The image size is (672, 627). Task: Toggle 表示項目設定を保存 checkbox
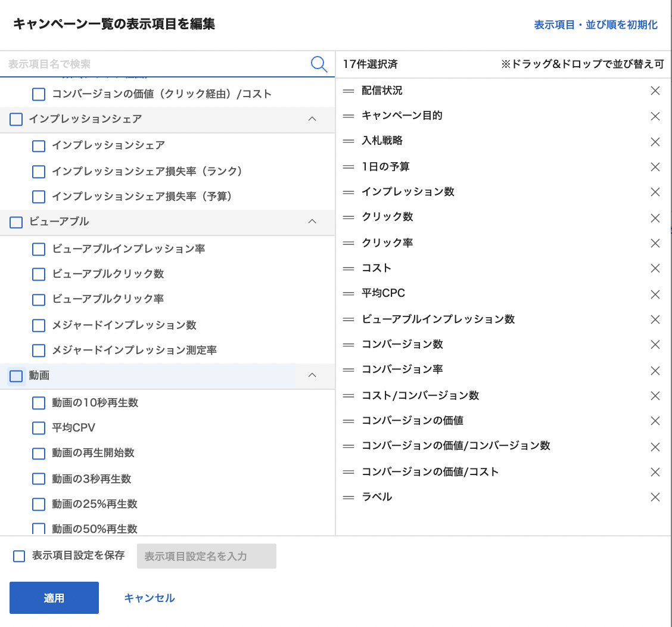pyautogui.click(x=19, y=556)
